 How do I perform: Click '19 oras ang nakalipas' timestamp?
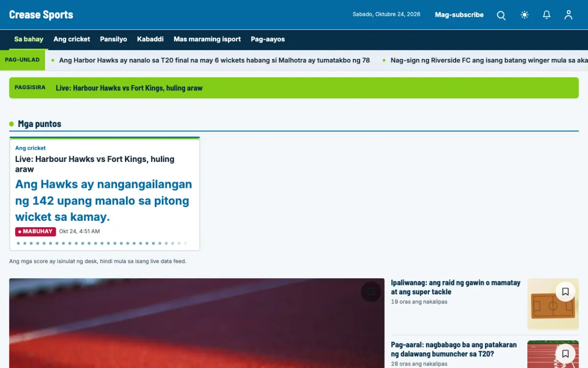(419, 302)
